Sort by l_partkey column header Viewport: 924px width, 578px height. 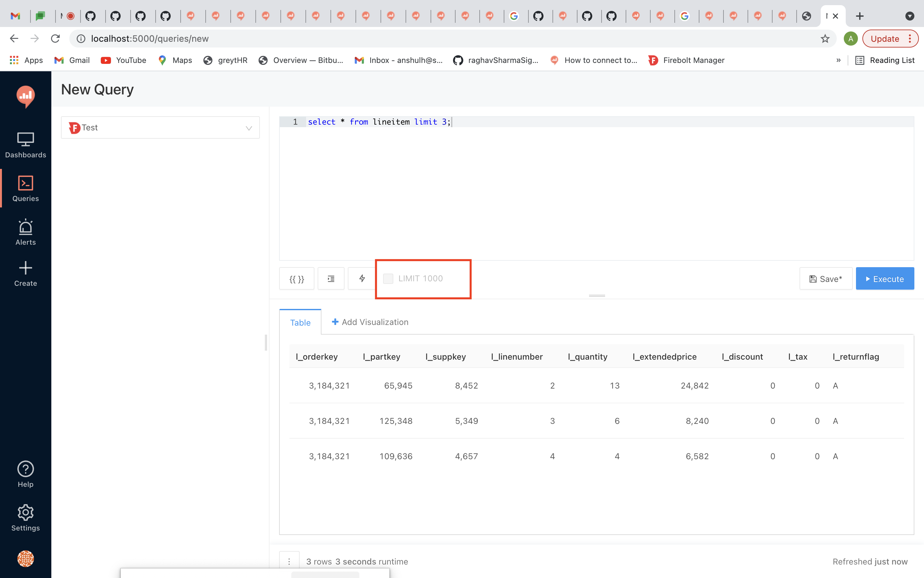coord(381,357)
